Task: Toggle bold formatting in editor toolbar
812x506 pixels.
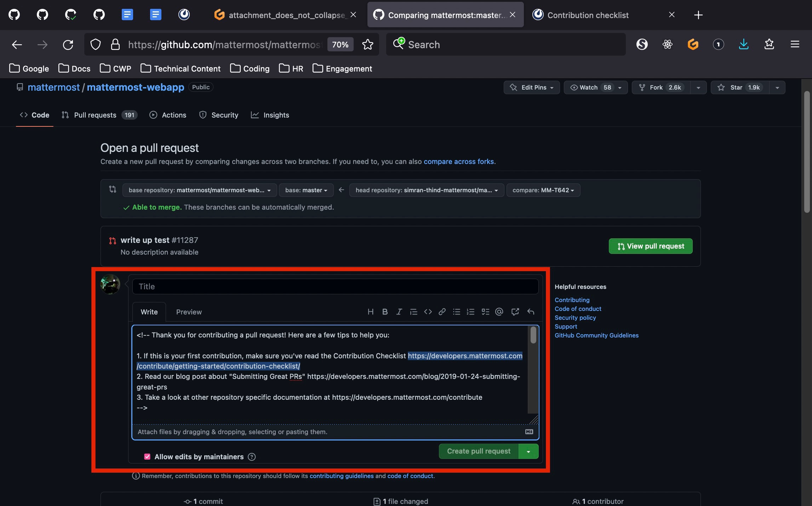Action: pyautogui.click(x=385, y=312)
